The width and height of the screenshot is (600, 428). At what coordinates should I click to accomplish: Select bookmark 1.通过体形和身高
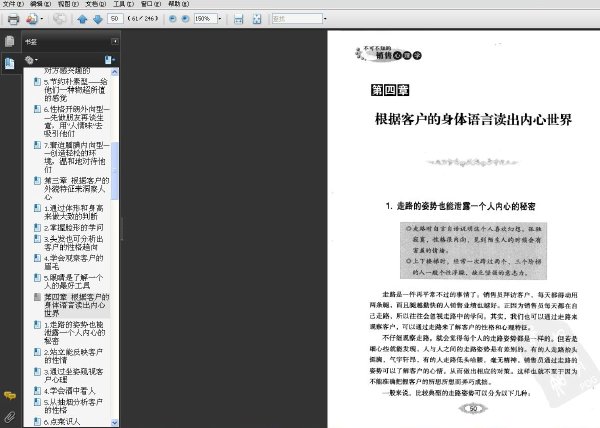73,212
